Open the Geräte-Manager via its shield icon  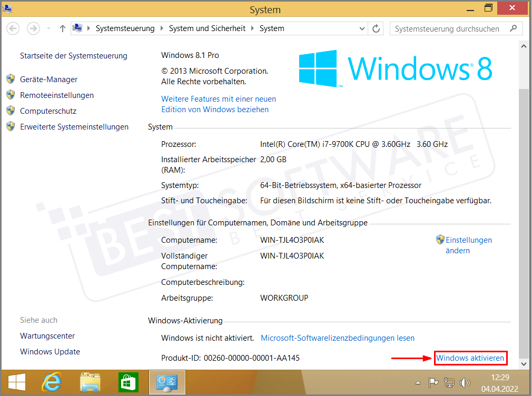pos(12,79)
